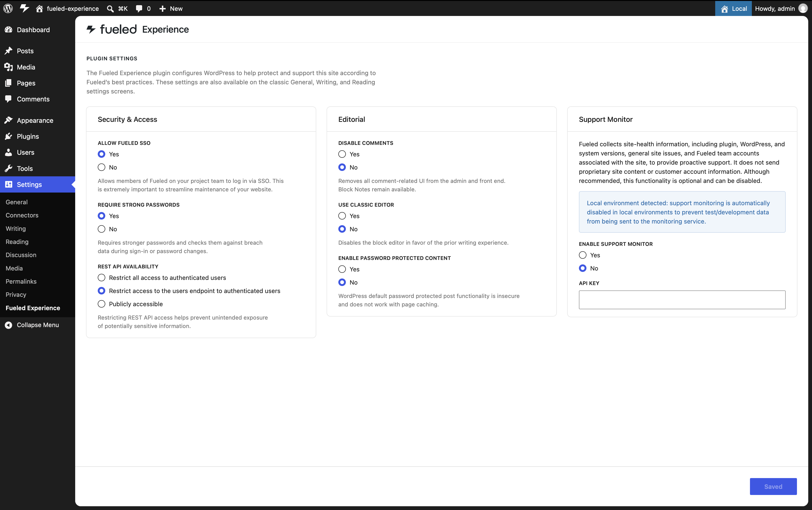The image size is (812, 510).
Task: Focus the API Key input field
Action: point(682,300)
